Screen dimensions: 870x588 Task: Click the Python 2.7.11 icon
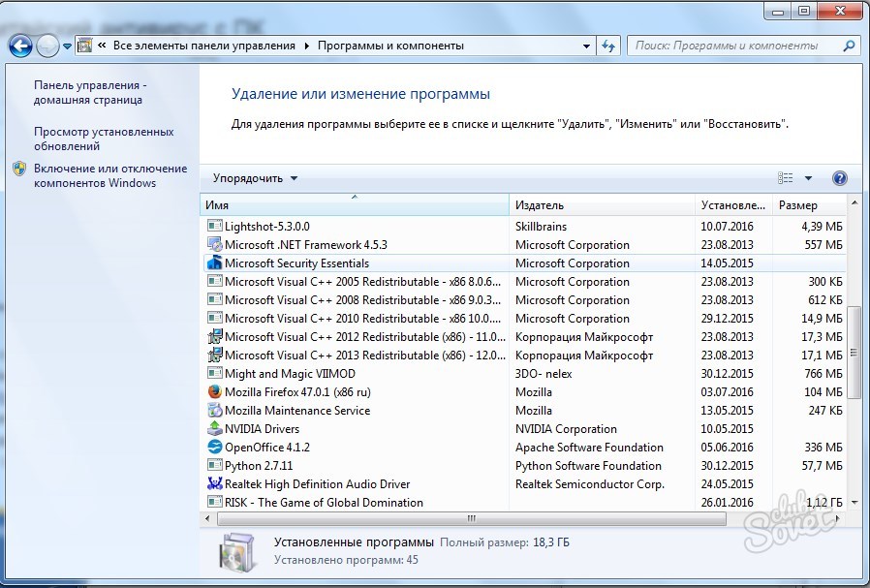[x=215, y=466]
